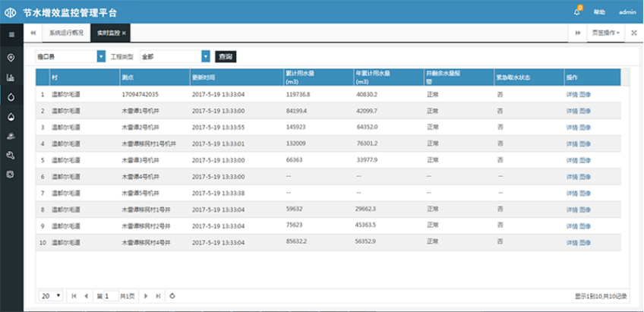Image resolution: width=644 pixels, height=312 pixels.
Task: Open the bar chart statistics sidebar icon
Action: (11, 77)
